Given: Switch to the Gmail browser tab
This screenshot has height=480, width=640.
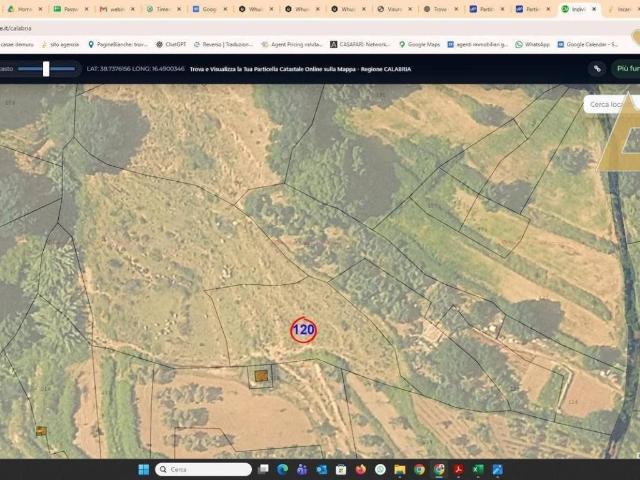Looking at the screenshot, I should (112, 9).
